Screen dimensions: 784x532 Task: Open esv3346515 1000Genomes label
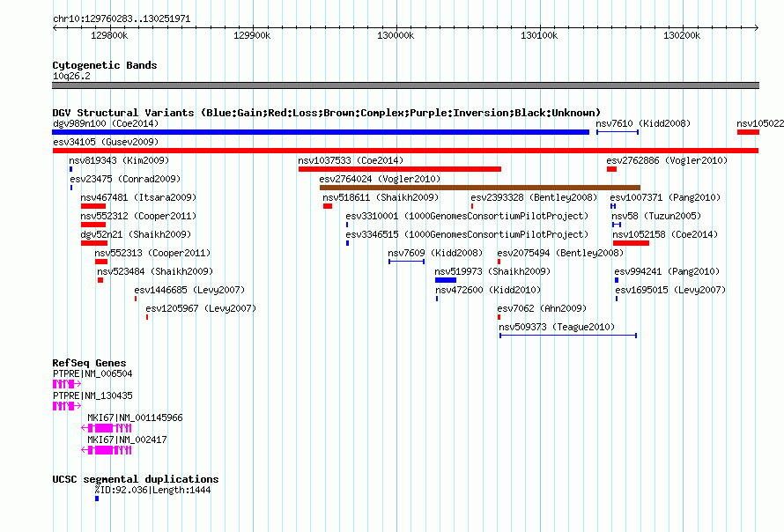(x=467, y=234)
